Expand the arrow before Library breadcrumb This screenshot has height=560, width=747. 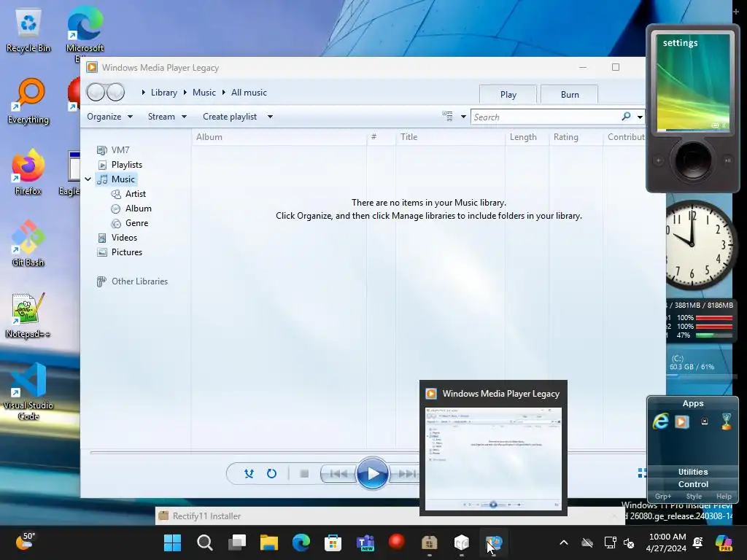144,93
